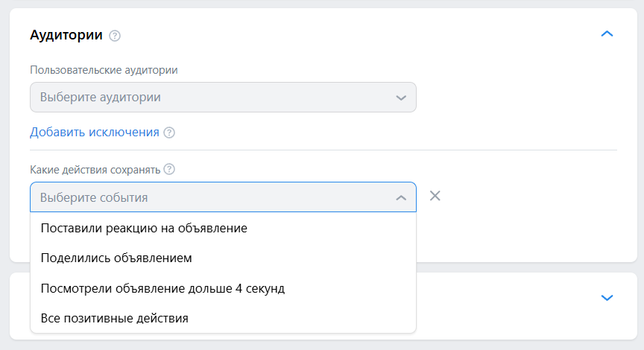
Task: Click the help icon beside Аудитории heading
Action: [x=115, y=36]
